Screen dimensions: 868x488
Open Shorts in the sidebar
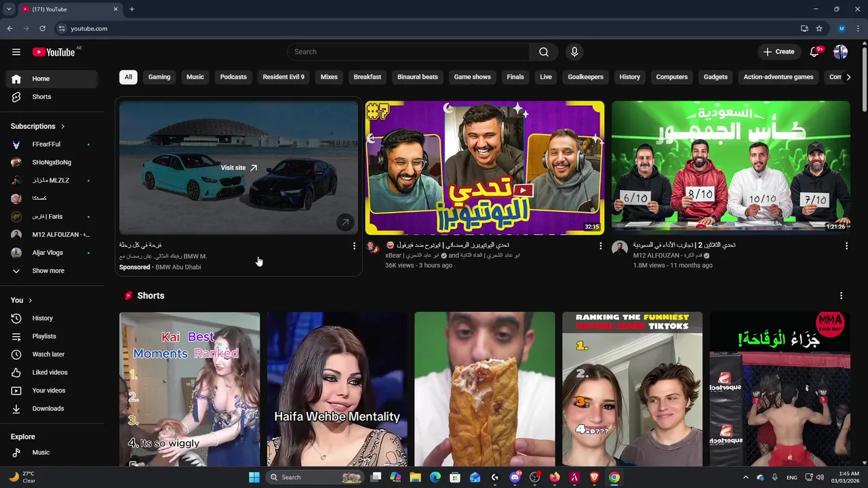[52, 97]
